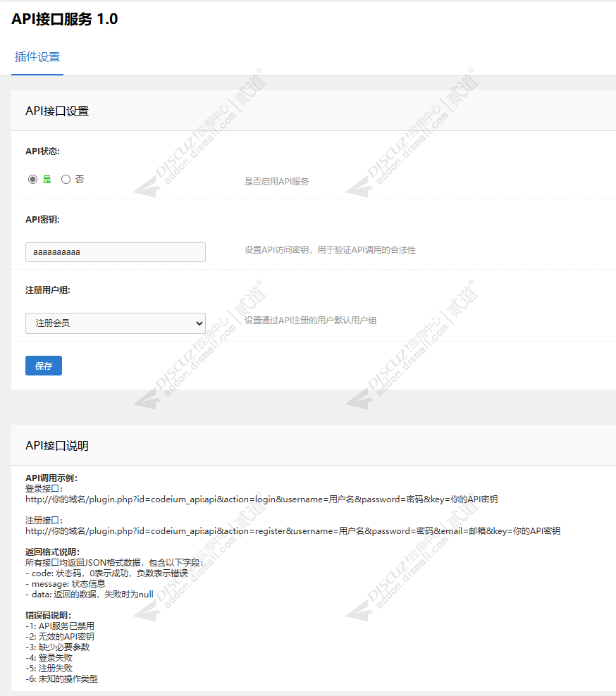The height and width of the screenshot is (696, 616).
Task: Click into the API密钥 input field
Action: tap(116, 252)
